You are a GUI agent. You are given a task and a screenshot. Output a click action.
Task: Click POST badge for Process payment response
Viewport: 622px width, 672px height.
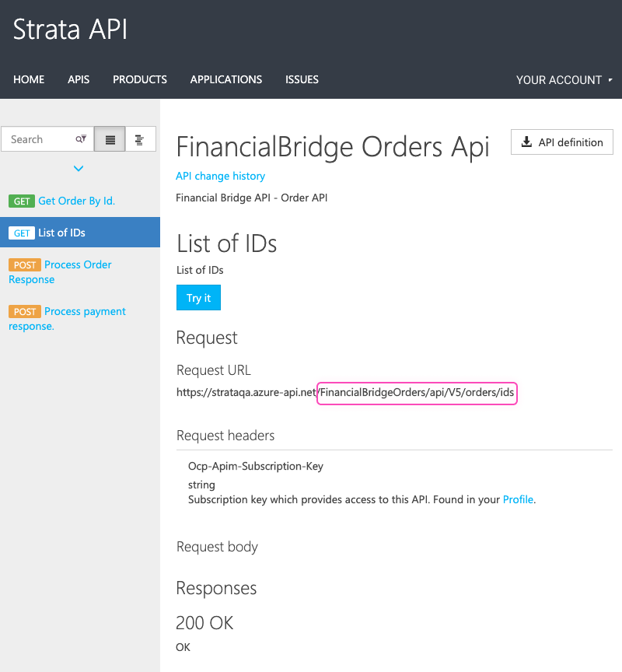pyautogui.click(x=25, y=312)
